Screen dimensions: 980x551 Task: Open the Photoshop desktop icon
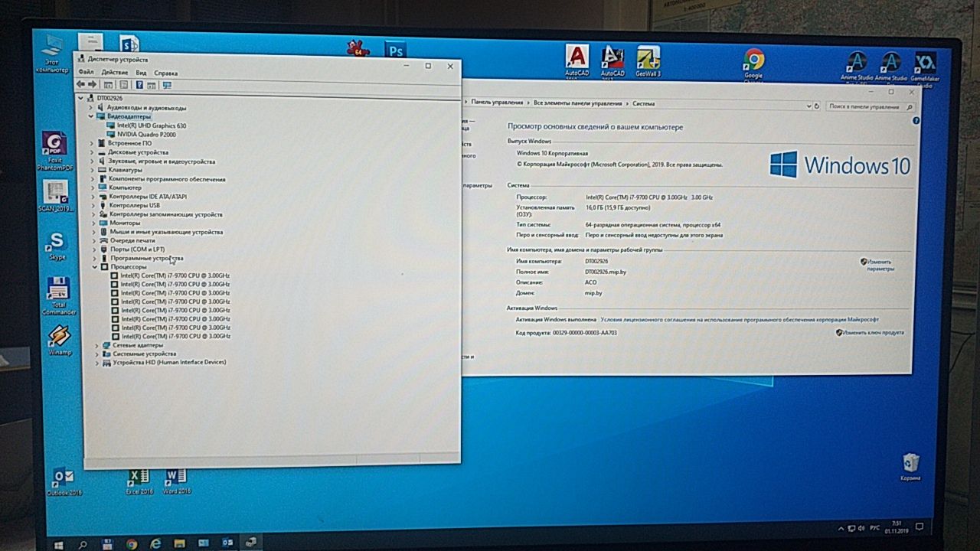(396, 51)
